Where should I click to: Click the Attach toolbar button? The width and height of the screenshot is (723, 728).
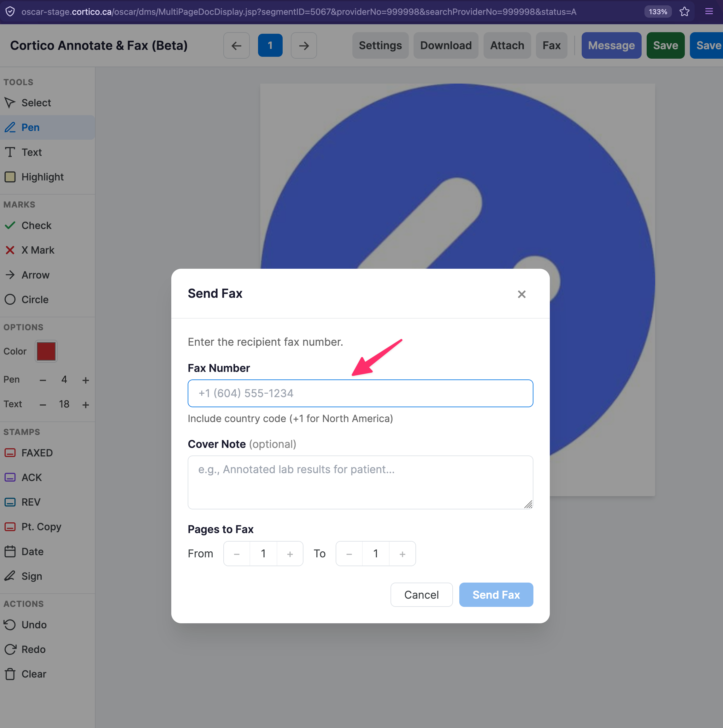pos(507,46)
